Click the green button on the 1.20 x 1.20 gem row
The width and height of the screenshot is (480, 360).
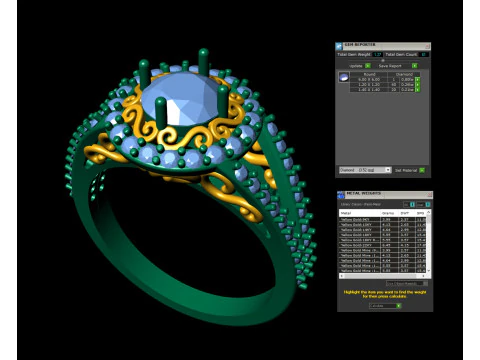[x=417, y=85]
